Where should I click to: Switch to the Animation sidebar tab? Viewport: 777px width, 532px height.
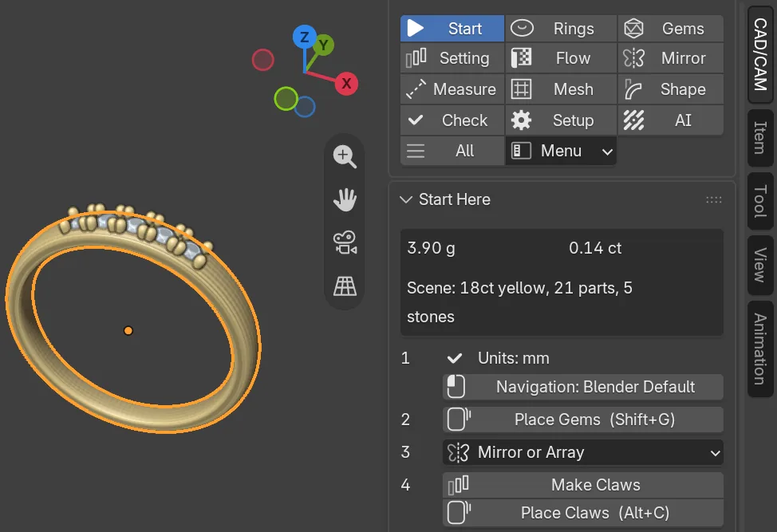point(760,349)
